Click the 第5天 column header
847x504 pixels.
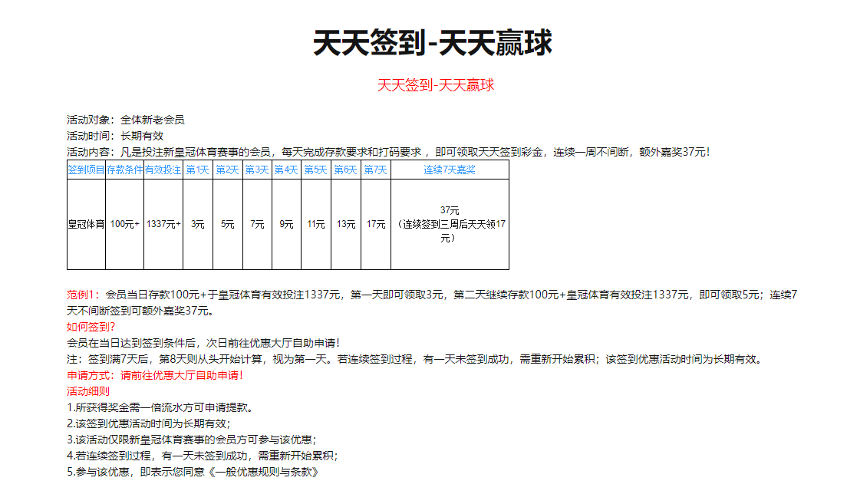pyautogui.click(x=316, y=170)
